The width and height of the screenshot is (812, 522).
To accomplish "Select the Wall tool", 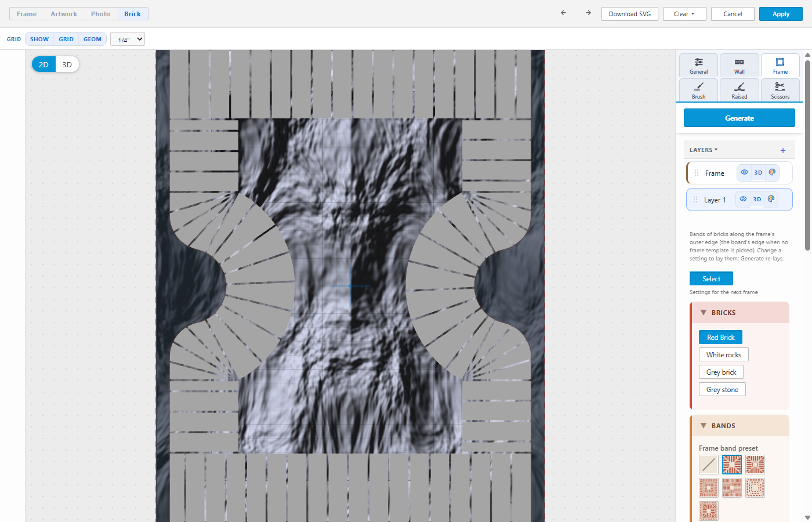I will click(x=739, y=66).
